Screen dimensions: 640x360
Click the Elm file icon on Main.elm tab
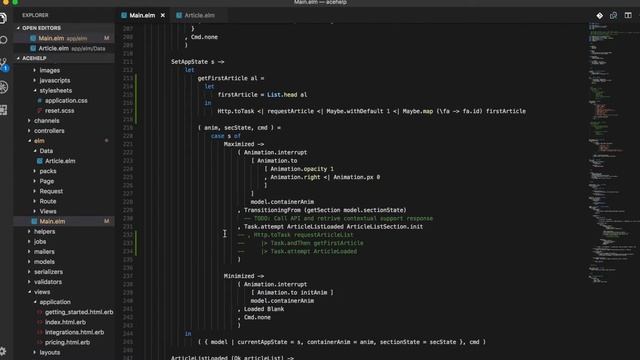[x=124, y=16]
